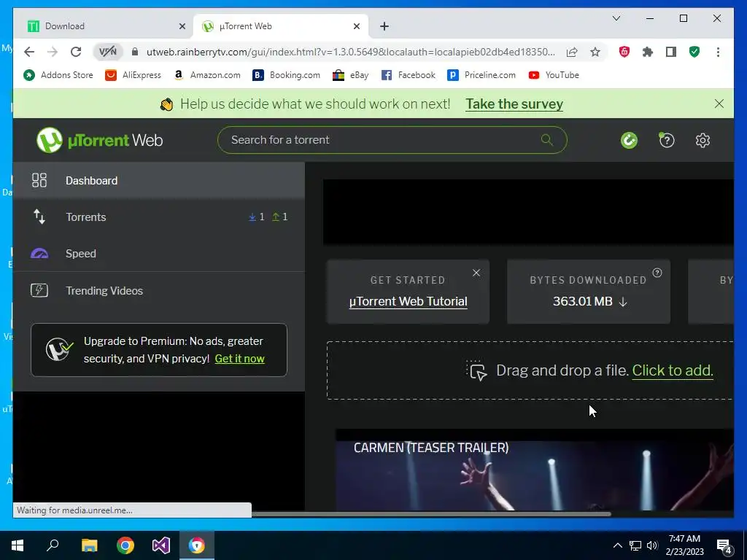Click the address bar URL
747x560 pixels.
pyautogui.click(x=351, y=52)
